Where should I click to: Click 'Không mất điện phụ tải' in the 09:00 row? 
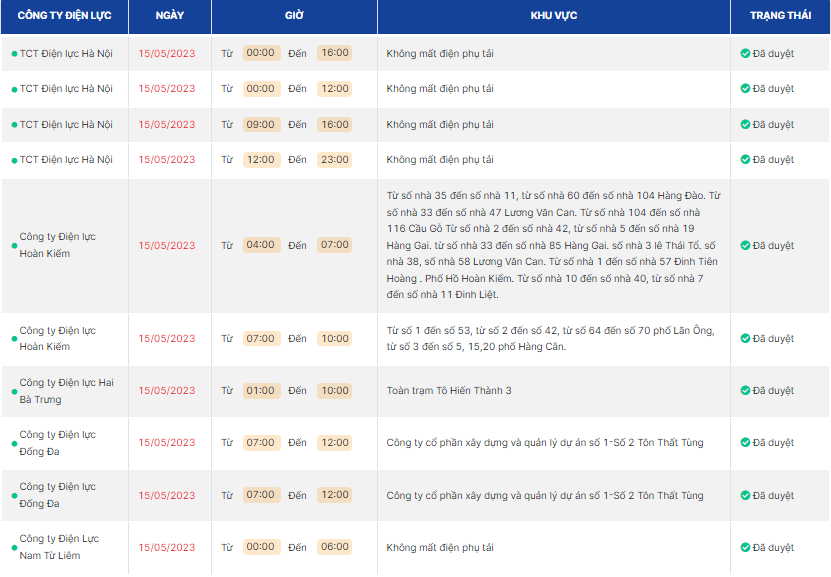pyautogui.click(x=440, y=125)
